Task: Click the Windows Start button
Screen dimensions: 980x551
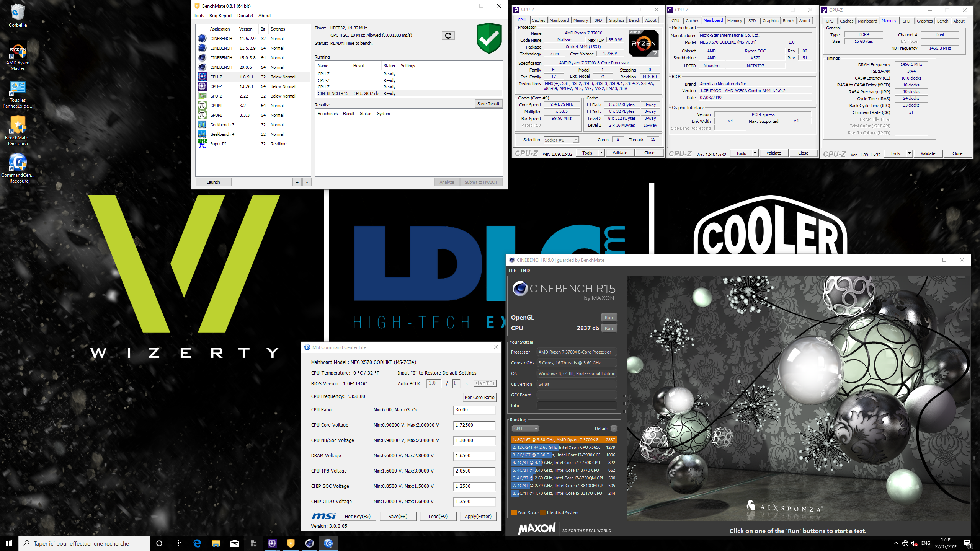Action: 9,543
